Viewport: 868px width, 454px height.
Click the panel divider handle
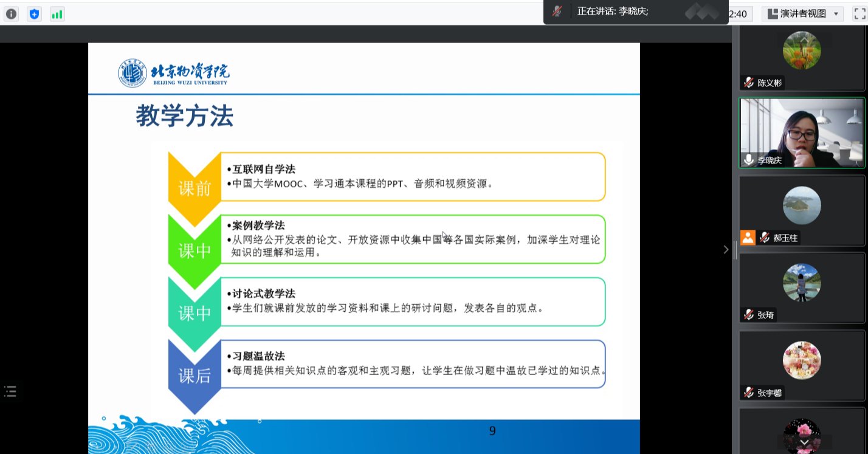point(735,250)
